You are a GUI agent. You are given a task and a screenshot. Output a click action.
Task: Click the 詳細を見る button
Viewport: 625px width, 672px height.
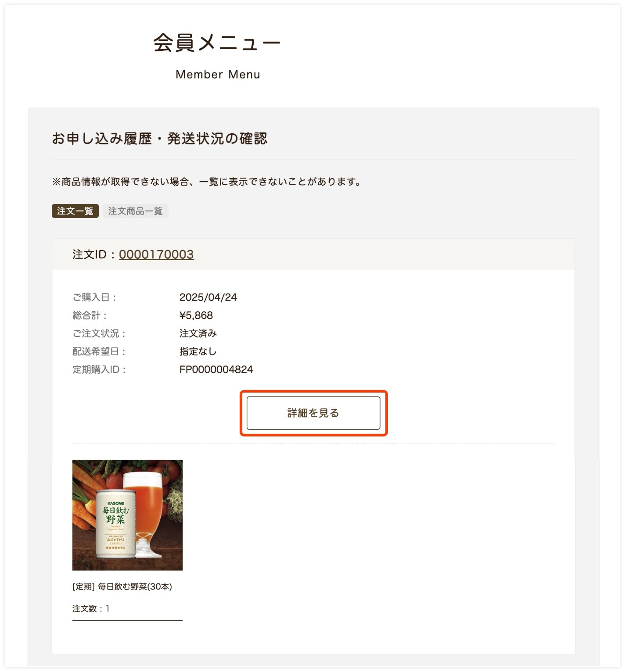tap(313, 413)
